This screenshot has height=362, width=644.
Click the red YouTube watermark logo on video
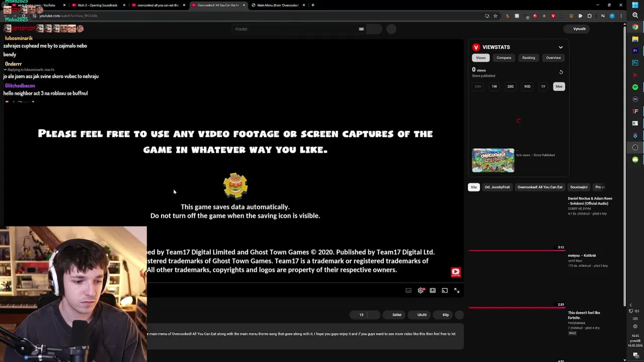coord(455,272)
